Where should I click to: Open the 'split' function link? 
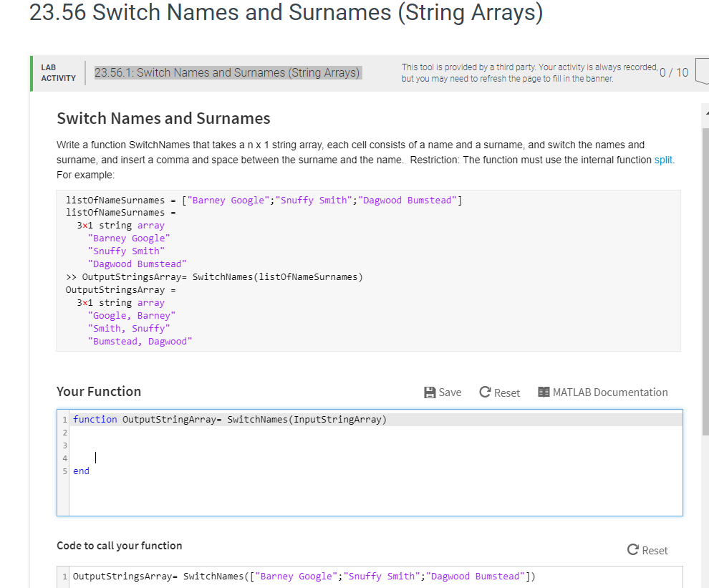coord(663,160)
